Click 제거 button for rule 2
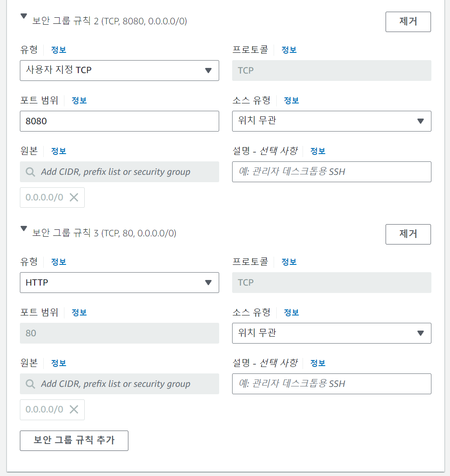Viewport: 450px width, 476px height. [x=408, y=22]
